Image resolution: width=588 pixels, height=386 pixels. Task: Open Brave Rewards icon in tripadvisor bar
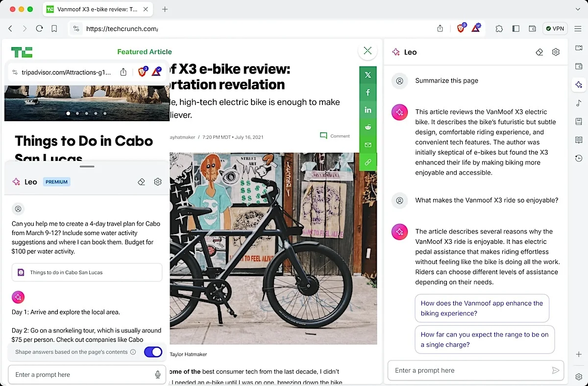[157, 72]
